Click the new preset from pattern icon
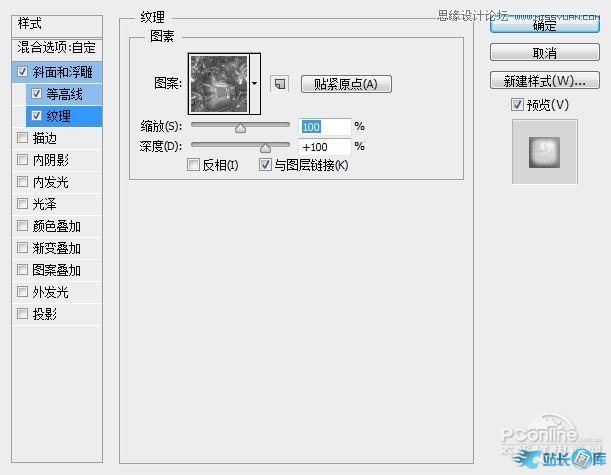The image size is (611, 475). click(279, 84)
